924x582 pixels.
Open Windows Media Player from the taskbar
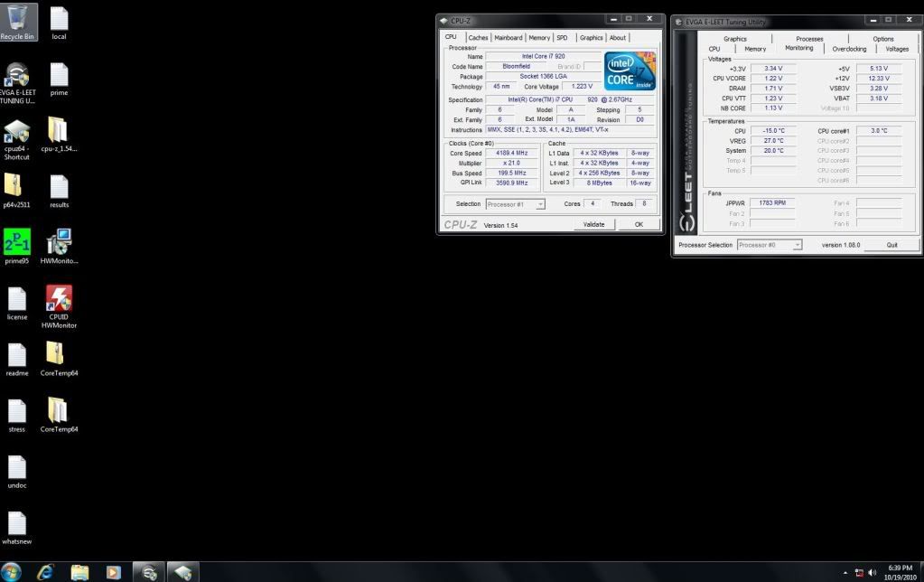(x=113, y=572)
